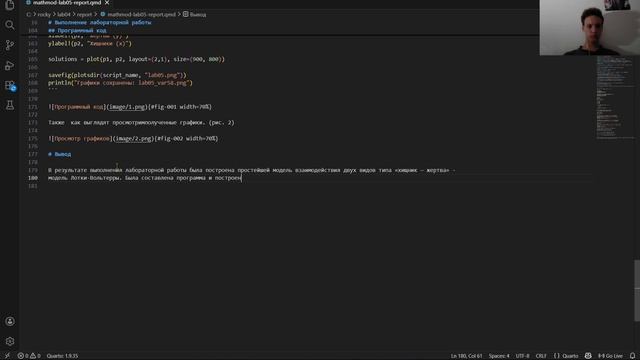Click the sticky '## Программный код' header
Screen dimensions: 640x360
(x=77, y=31)
